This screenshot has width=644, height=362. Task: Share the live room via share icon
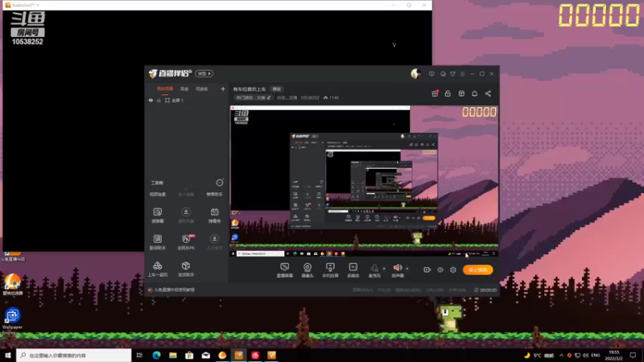pos(488,93)
